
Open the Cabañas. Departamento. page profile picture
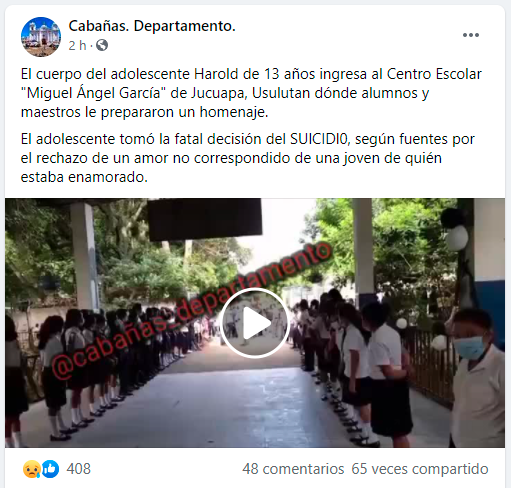pos(41,37)
